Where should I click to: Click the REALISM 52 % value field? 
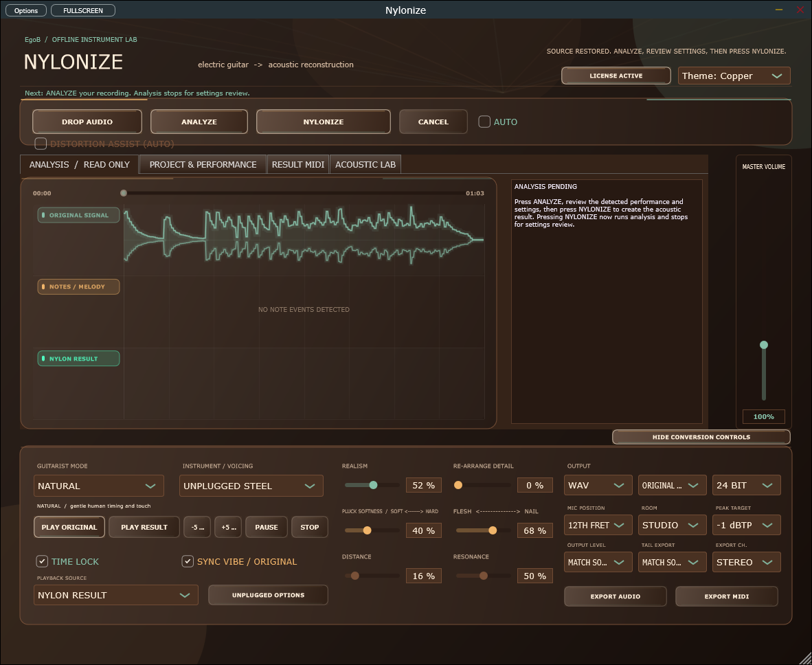click(x=424, y=485)
